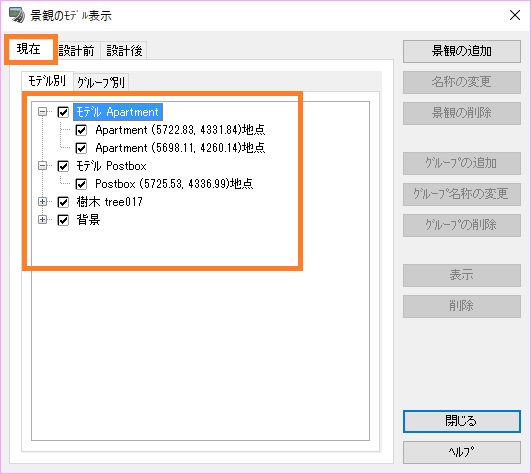Image resolution: width=531 pixels, height=474 pixels.
Task: Open help with the ヘルプ button
Action: tap(462, 452)
